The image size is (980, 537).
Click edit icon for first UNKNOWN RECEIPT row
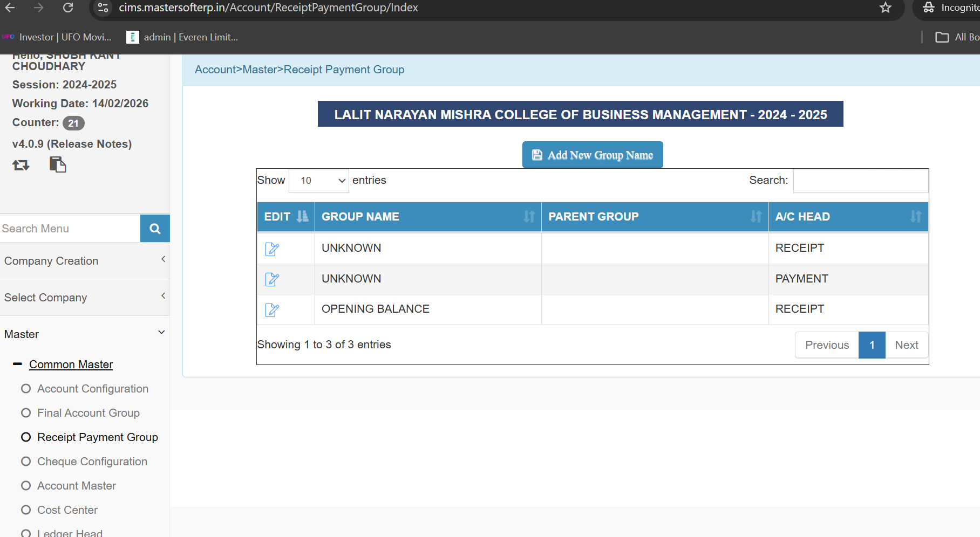click(x=272, y=249)
